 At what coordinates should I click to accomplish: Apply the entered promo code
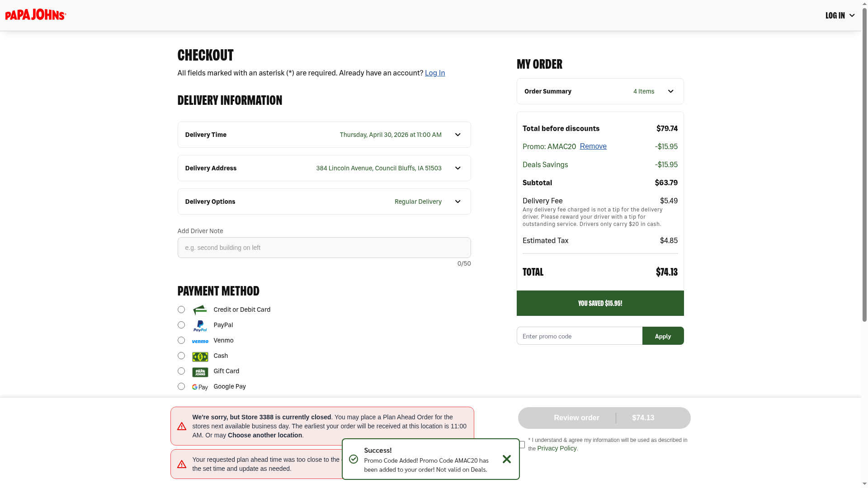click(x=663, y=336)
